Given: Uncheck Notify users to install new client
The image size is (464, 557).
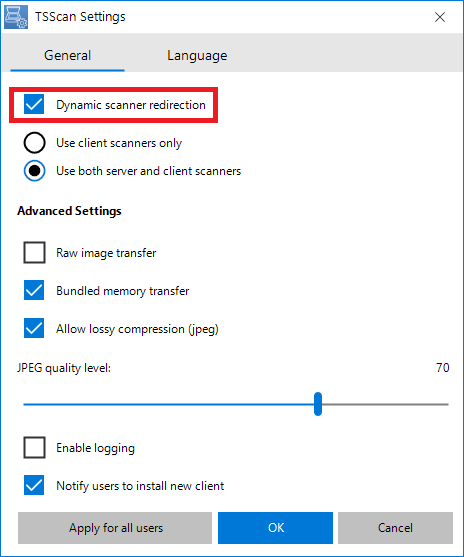Looking at the screenshot, I should pyautogui.click(x=34, y=485).
